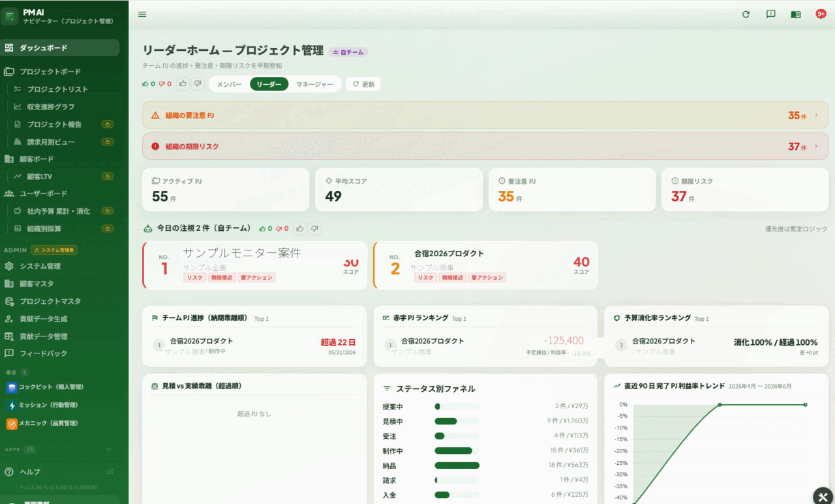
Task: Click the 平均スコア 49 card
Action: (399, 190)
